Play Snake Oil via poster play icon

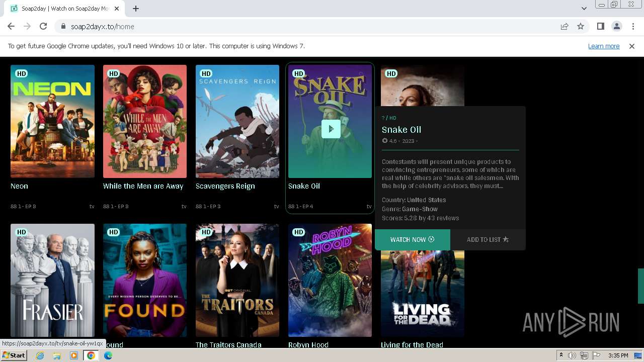pyautogui.click(x=331, y=129)
